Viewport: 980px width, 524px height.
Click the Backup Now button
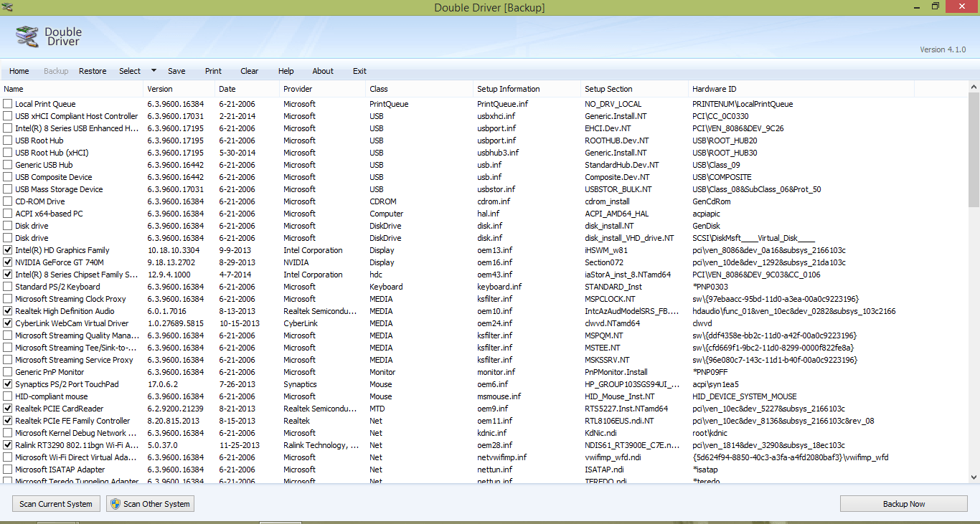point(903,504)
